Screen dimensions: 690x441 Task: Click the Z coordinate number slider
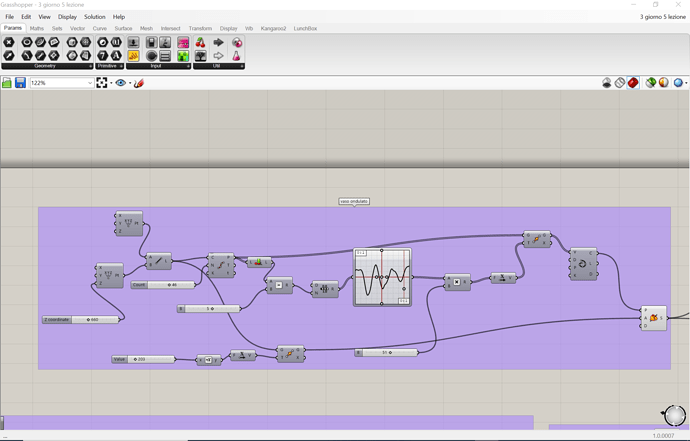[81, 320]
